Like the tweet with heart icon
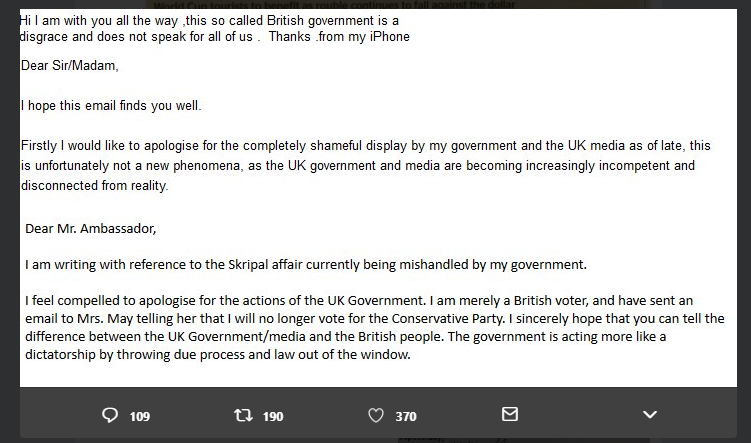Viewport: 751px width, 443px height. tap(376, 415)
